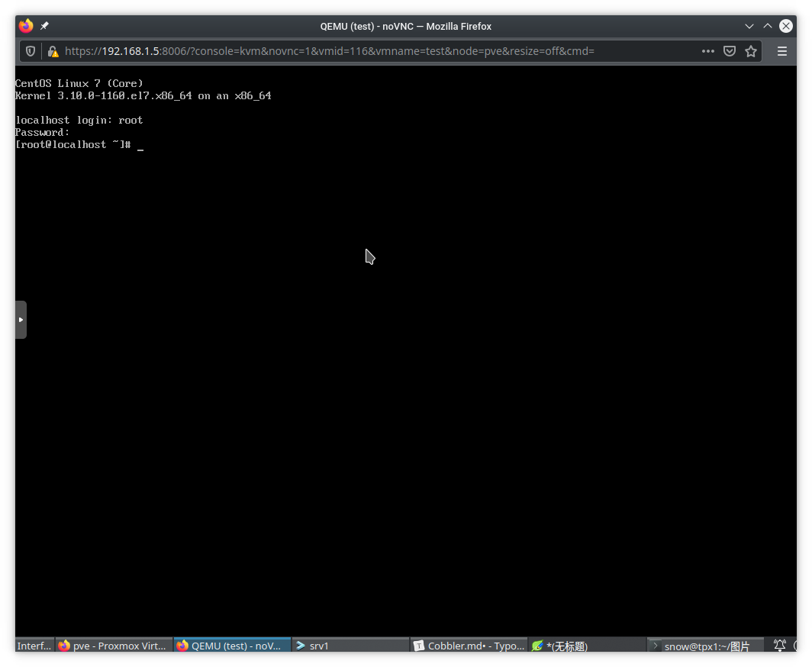Show site security info via padlock icon
The height and width of the screenshot is (667, 812).
pos(53,51)
